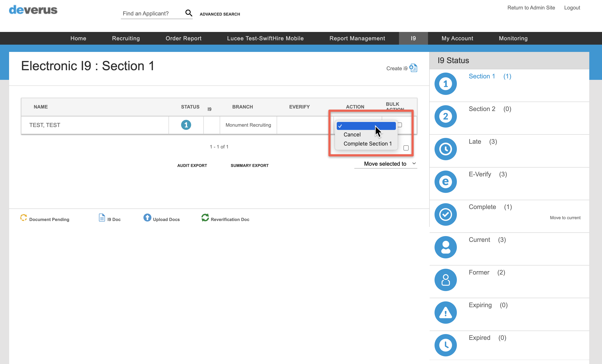Open the E-Verify status icon
Viewport: 602px width, 364px height.
click(445, 182)
